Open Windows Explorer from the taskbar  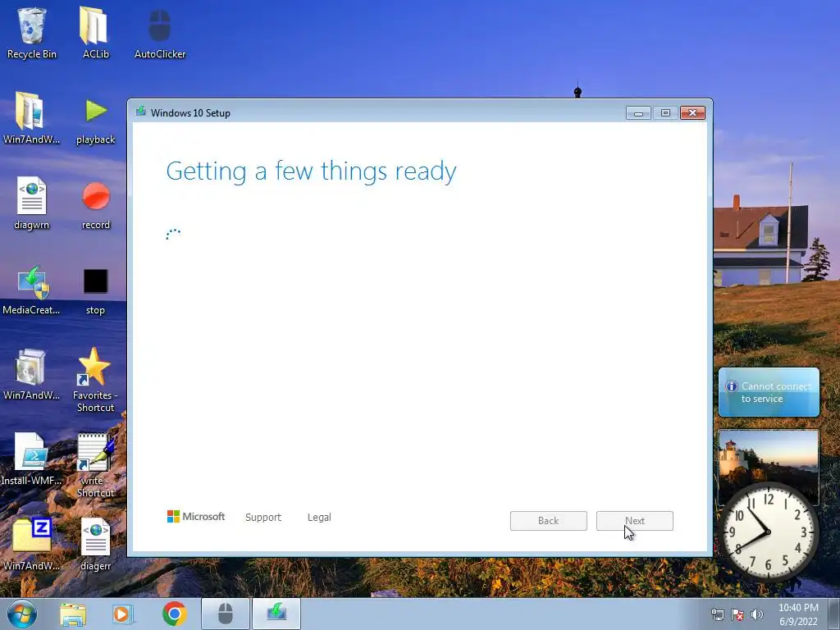pos(73,614)
